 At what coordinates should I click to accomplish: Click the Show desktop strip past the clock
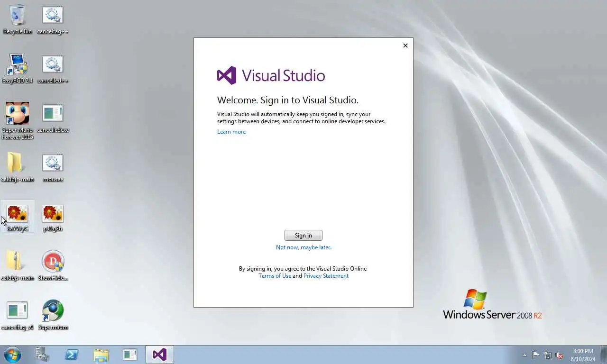click(x=603, y=355)
